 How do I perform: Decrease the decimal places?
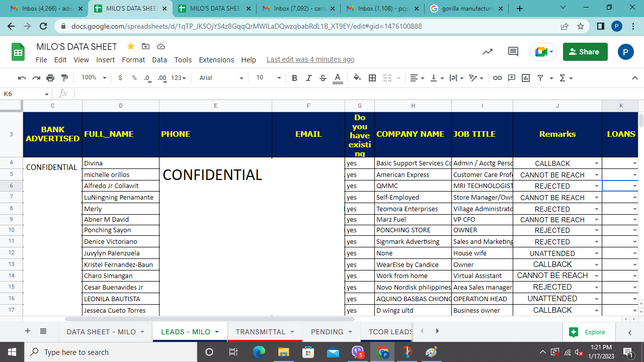[147, 78]
